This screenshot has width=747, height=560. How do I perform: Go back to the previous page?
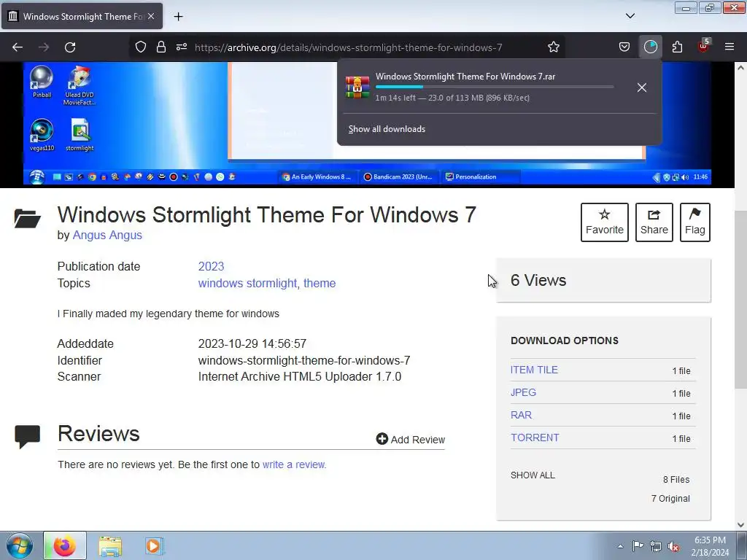click(18, 47)
